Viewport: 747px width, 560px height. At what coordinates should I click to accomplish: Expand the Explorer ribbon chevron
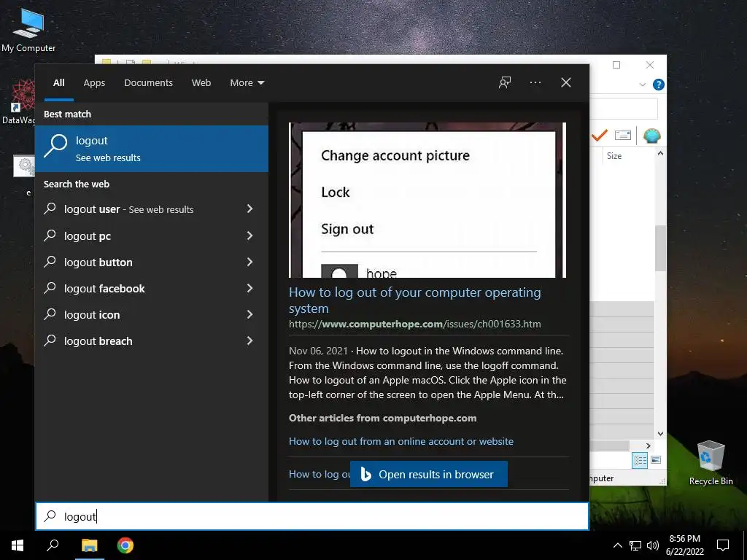point(642,85)
